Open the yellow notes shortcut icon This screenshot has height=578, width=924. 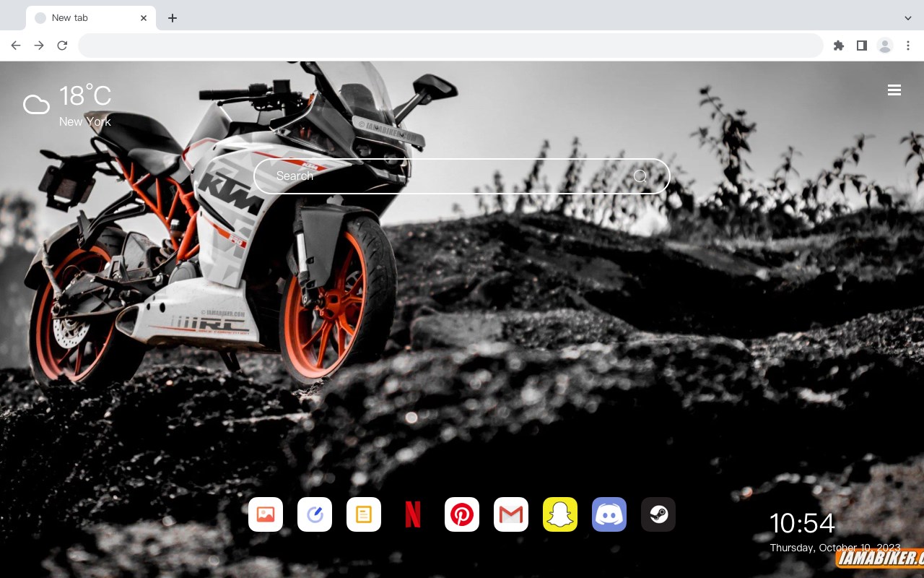(364, 514)
